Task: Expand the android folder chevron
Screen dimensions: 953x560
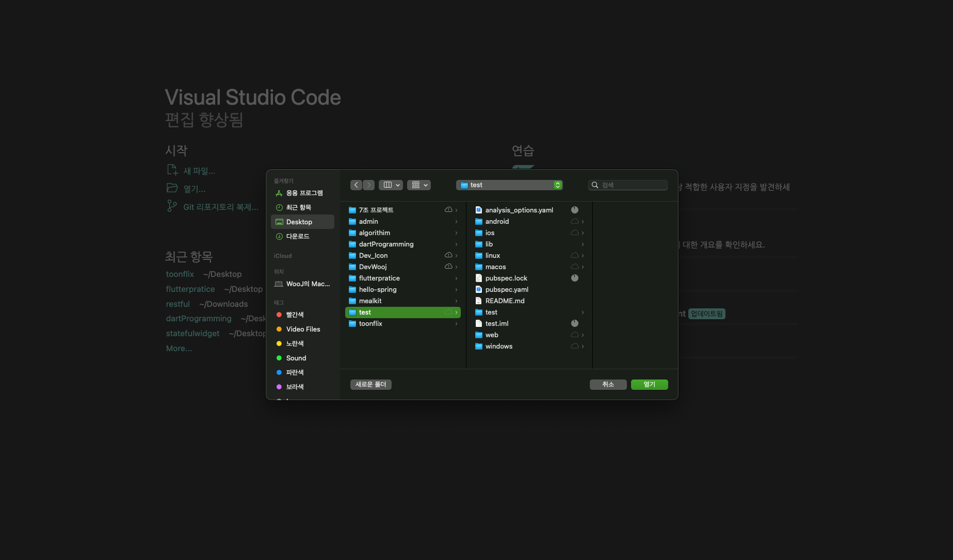Action: tap(583, 221)
